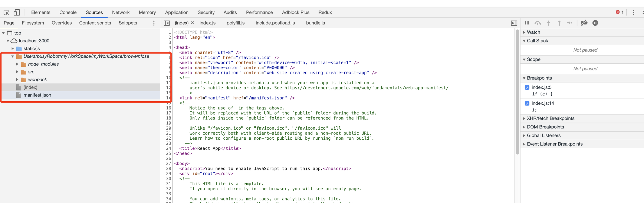Click the manifest.json file icon

(x=19, y=95)
